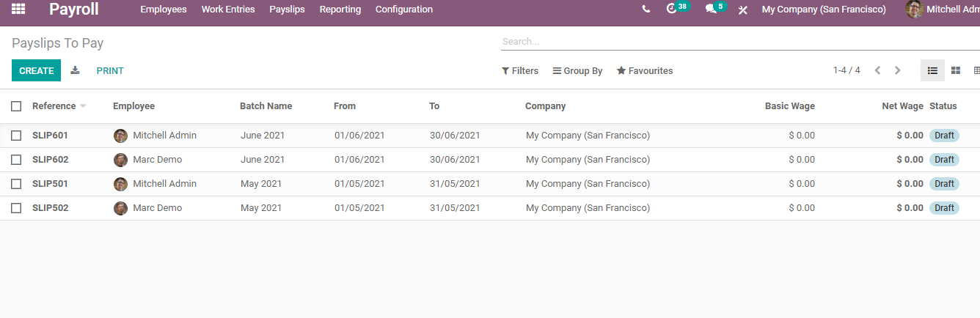Switch to kanban view
Image resolution: width=980 pixels, height=318 pixels.
click(x=956, y=71)
